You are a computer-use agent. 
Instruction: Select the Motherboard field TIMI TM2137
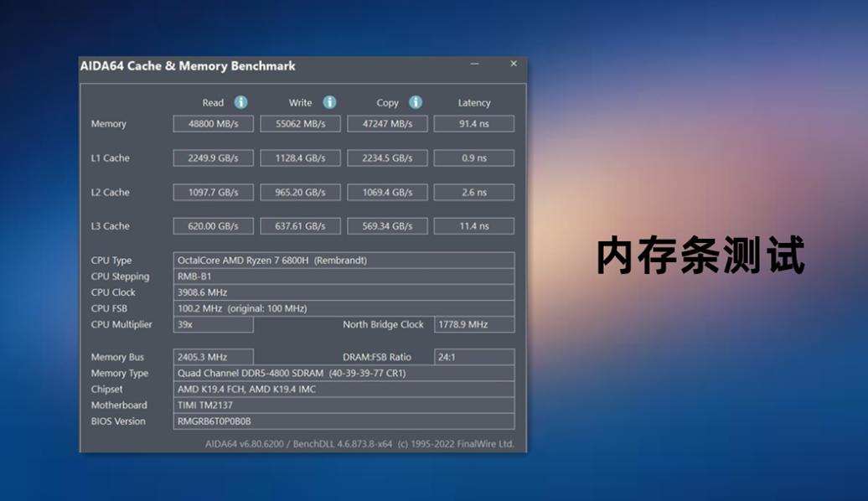(x=344, y=405)
